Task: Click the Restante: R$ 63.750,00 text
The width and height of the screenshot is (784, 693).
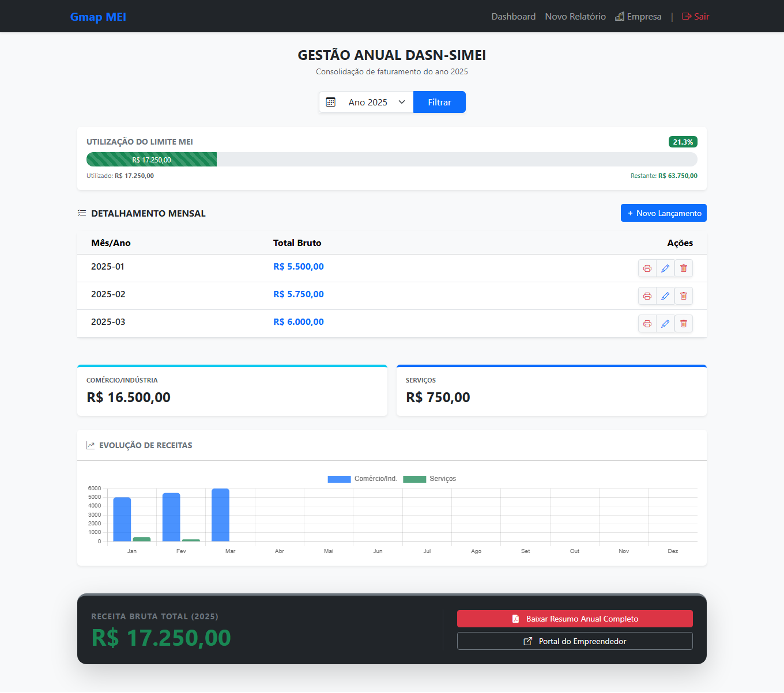Action: (664, 176)
